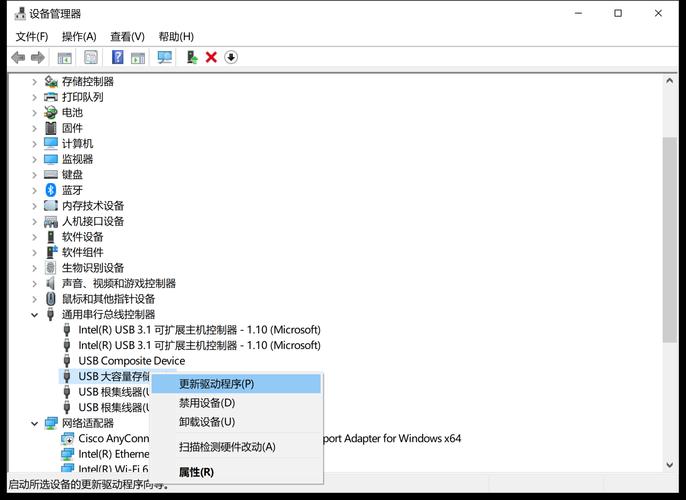Expand the 人机接口设备 node
This screenshot has width=686, height=500.
tap(34, 221)
